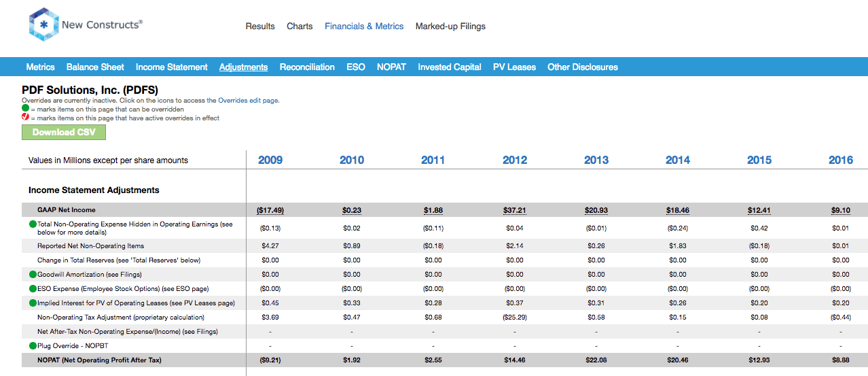Click 2016 GAAP Net Income value $9.10

[x=841, y=210]
